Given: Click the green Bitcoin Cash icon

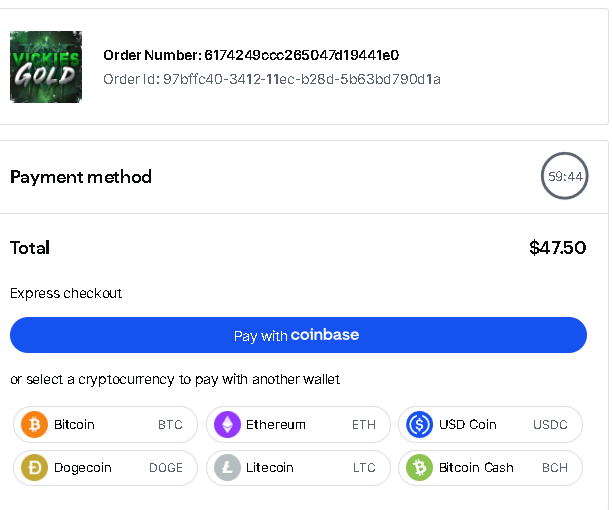Looking at the screenshot, I should point(419,467).
